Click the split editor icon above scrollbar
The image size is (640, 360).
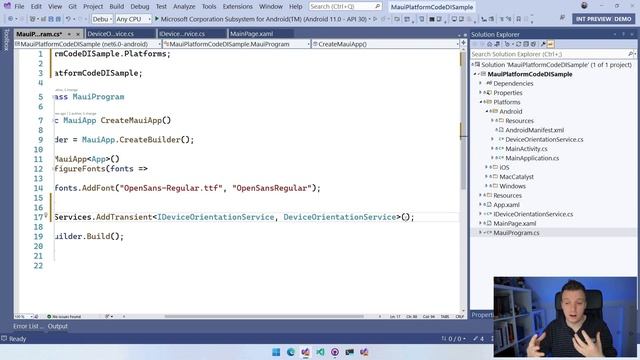[x=463, y=42]
